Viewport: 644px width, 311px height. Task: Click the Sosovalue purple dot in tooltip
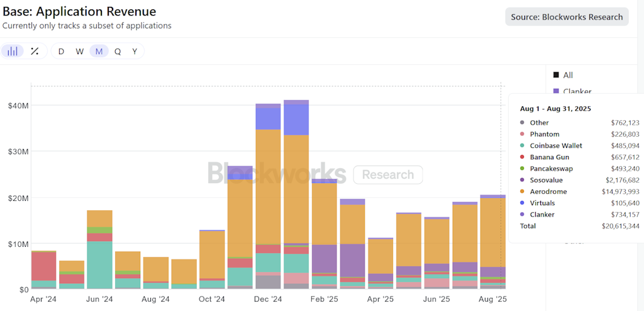point(522,180)
